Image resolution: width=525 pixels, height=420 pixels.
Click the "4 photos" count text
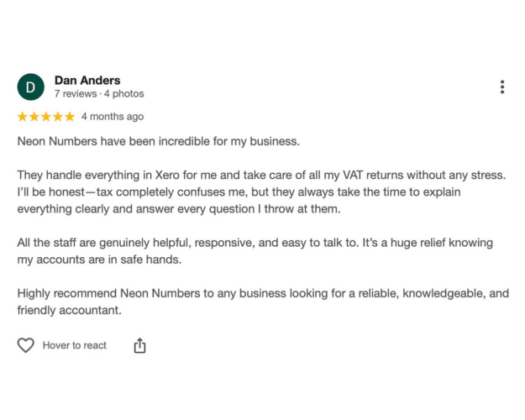(x=123, y=94)
